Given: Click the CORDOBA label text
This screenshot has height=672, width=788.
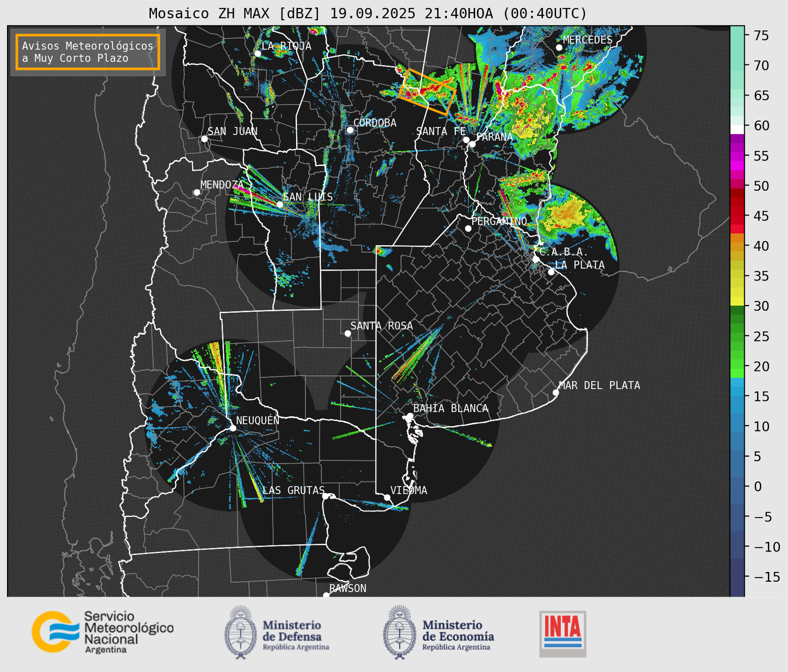Looking at the screenshot, I should (375, 122).
